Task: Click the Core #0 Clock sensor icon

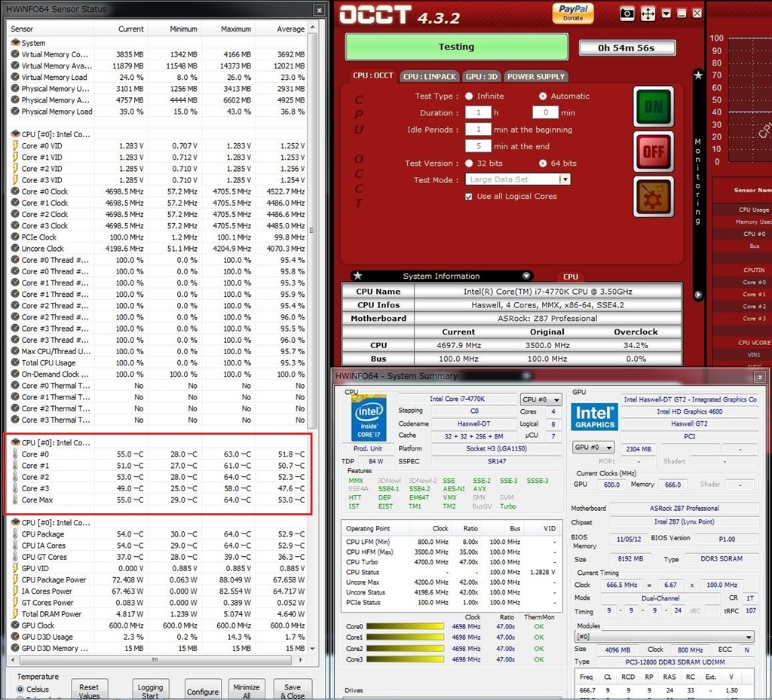Action: [x=15, y=191]
